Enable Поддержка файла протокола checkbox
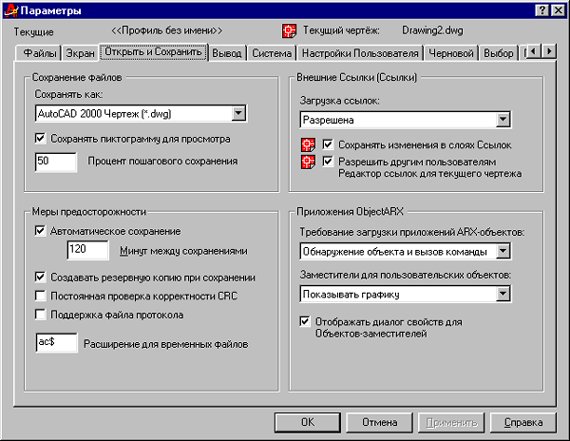Screen dimensions: 570x441 coord(40,314)
